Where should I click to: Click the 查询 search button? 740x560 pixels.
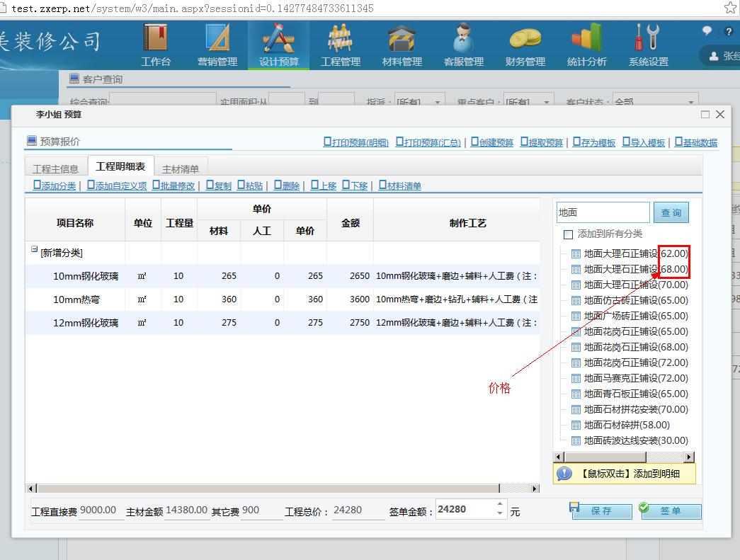pos(671,212)
